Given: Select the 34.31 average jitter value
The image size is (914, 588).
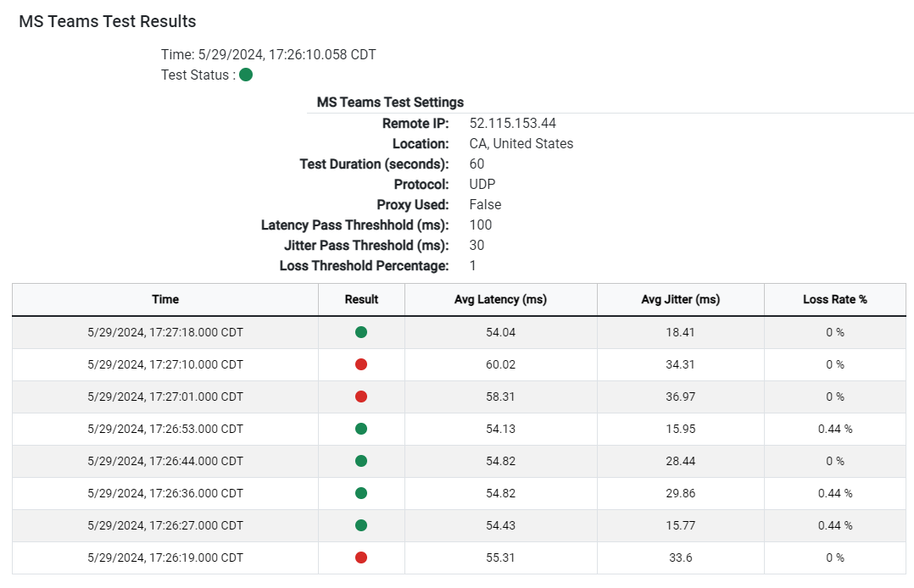Looking at the screenshot, I should pos(681,364).
